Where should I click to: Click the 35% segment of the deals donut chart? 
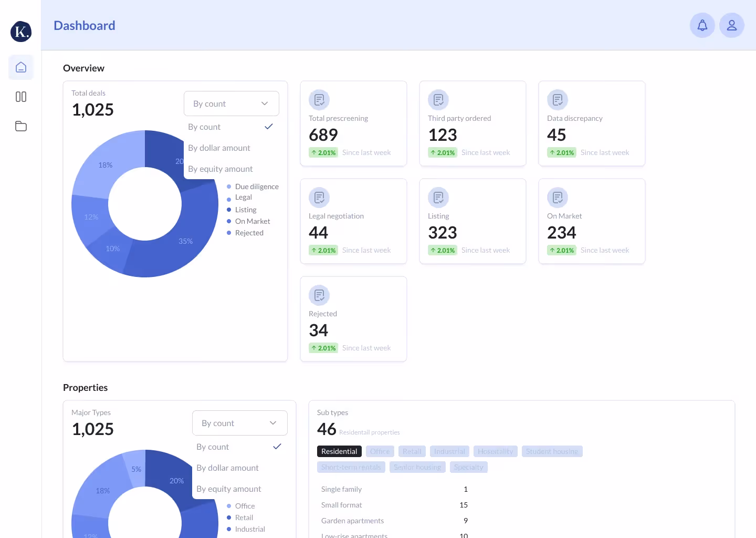tap(185, 241)
